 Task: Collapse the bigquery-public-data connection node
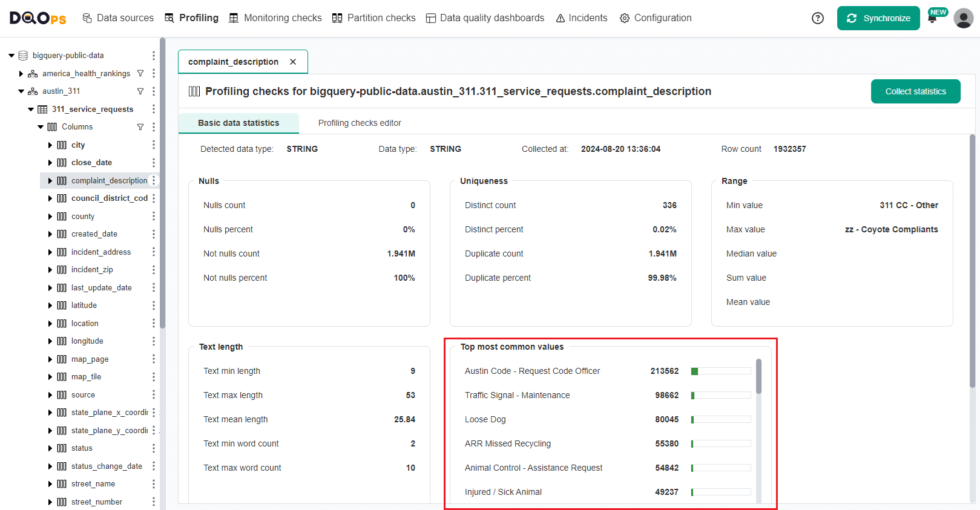12,56
